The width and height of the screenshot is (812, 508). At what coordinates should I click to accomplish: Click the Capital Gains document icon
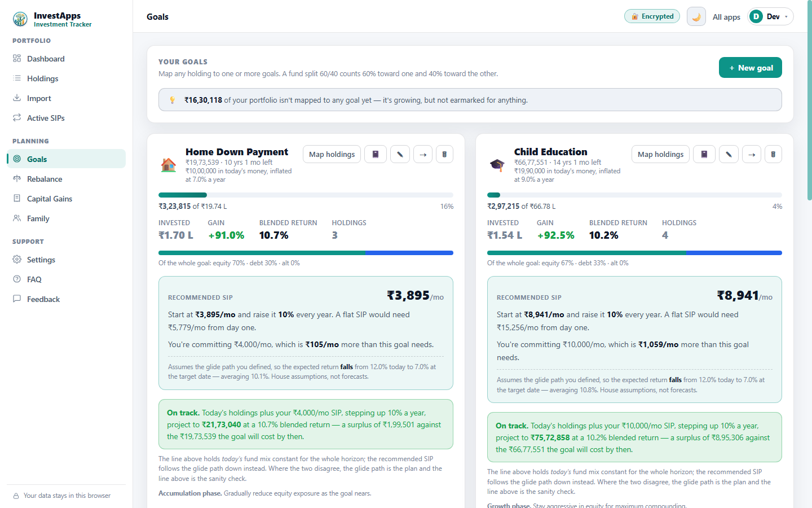coord(17,198)
